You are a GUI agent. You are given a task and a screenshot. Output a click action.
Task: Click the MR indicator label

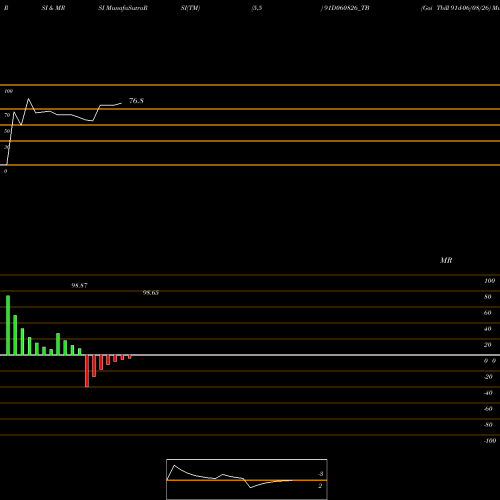(446, 260)
